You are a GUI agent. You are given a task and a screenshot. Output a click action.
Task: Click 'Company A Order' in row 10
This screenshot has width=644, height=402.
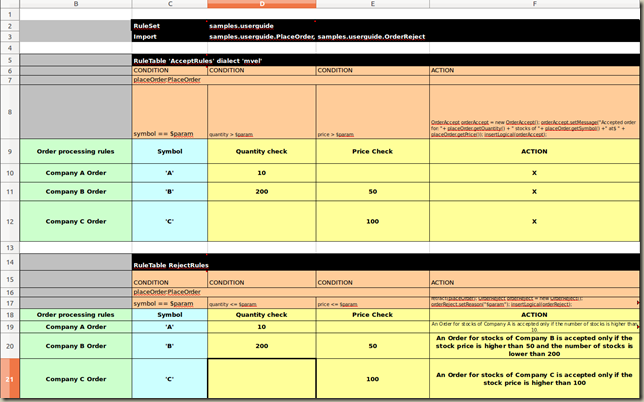coord(76,173)
